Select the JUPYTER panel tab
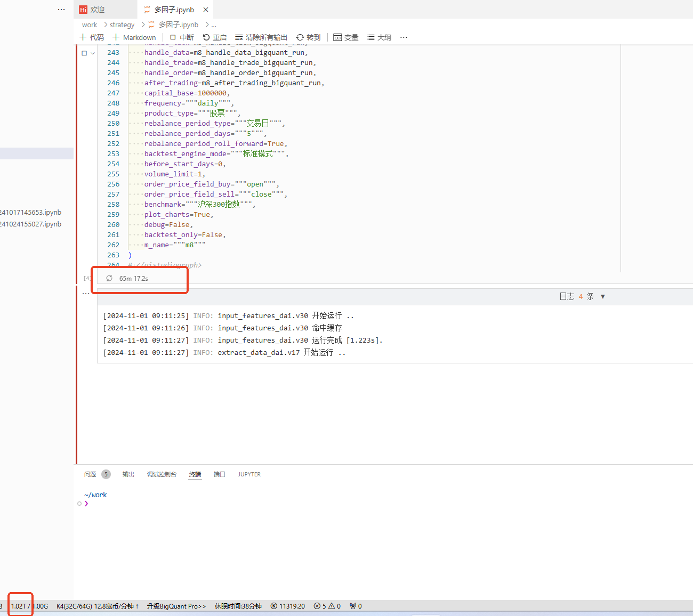 point(249,474)
